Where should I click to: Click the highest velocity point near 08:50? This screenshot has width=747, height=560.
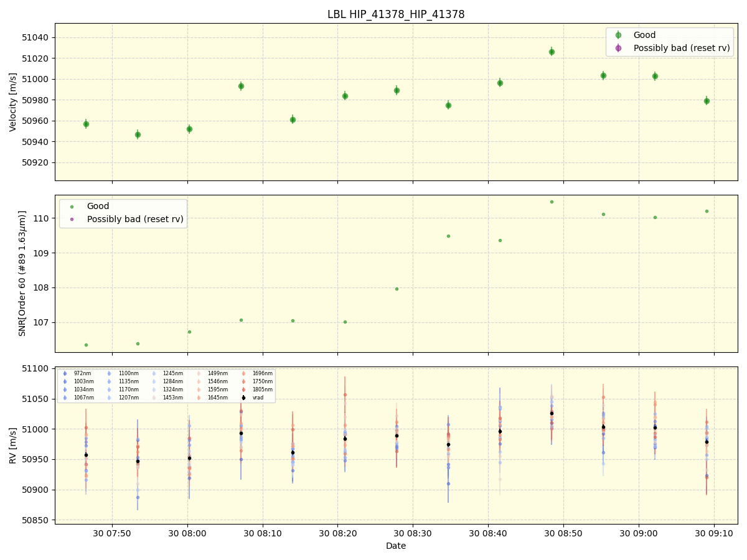pos(550,52)
